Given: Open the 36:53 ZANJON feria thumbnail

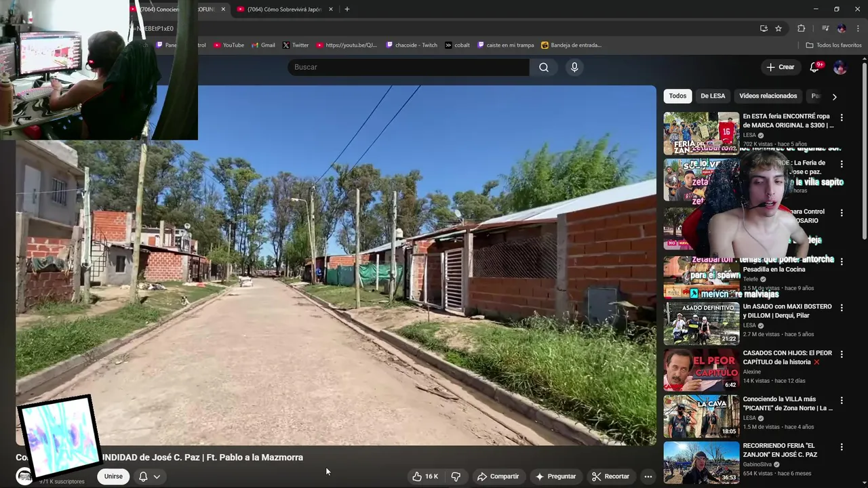Looking at the screenshot, I should coord(701,463).
